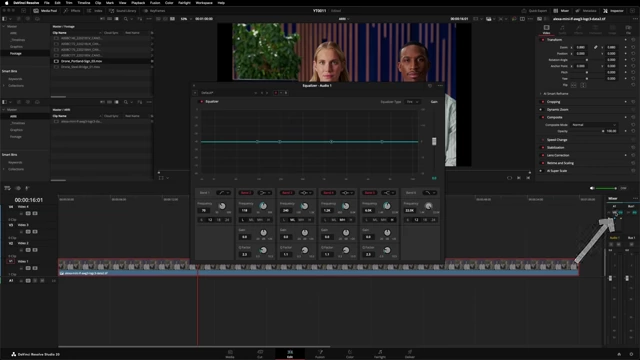Toggle Band 3 on the equalizer
Viewport: 640px width, 360px height.
click(x=287, y=193)
